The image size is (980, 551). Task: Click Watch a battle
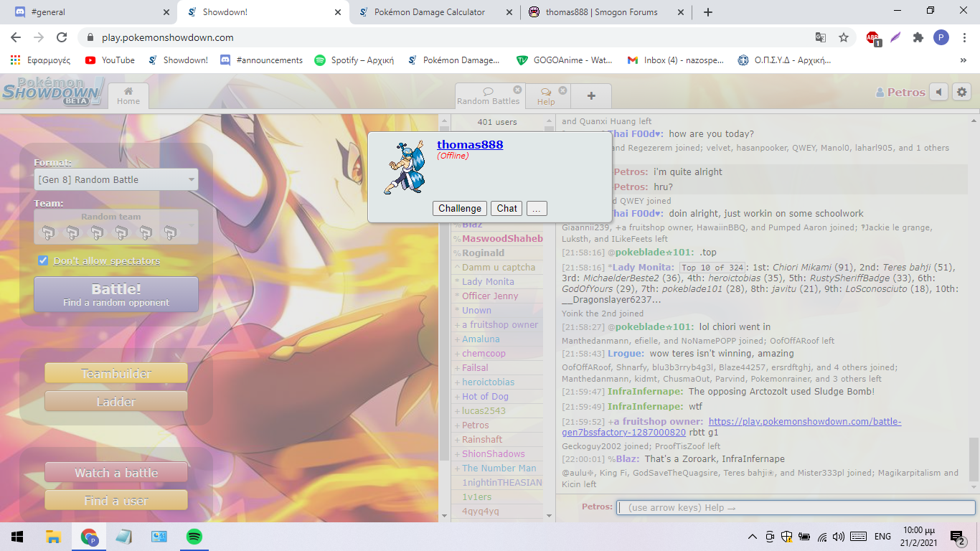[x=116, y=473]
